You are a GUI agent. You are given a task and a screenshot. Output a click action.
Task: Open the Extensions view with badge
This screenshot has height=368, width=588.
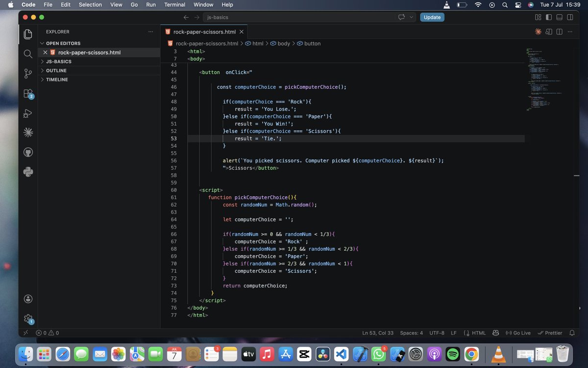(28, 93)
